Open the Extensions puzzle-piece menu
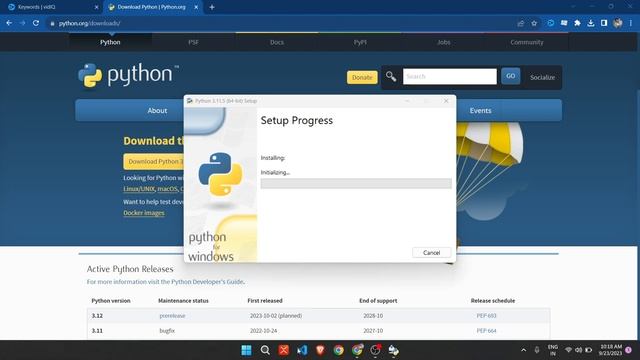Image resolution: width=640 pixels, height=360 pixels. pyautogui.click(x=577, y=23)
